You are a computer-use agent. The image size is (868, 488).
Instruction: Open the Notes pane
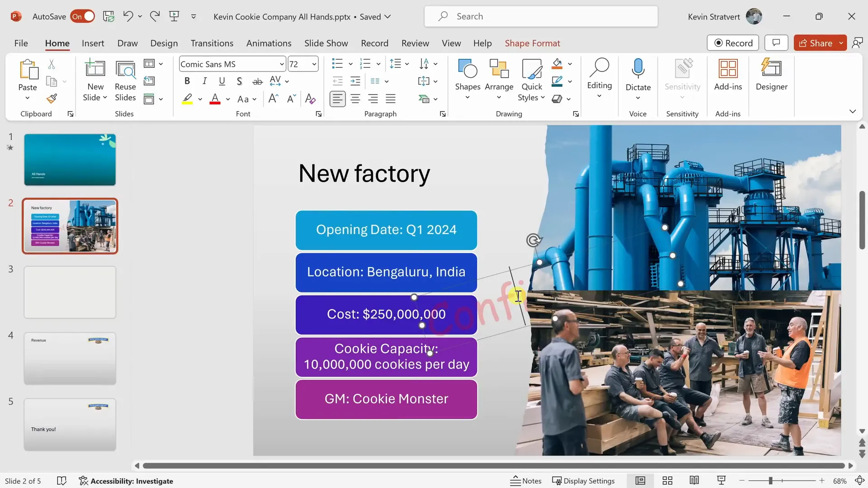coord(526,481)
